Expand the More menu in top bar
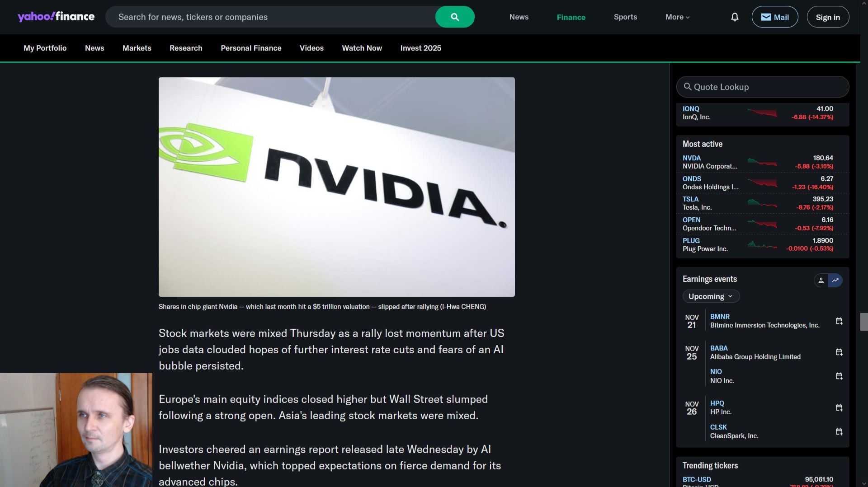The height and width of the screenshot is (487, 868). tap(677, 17)
